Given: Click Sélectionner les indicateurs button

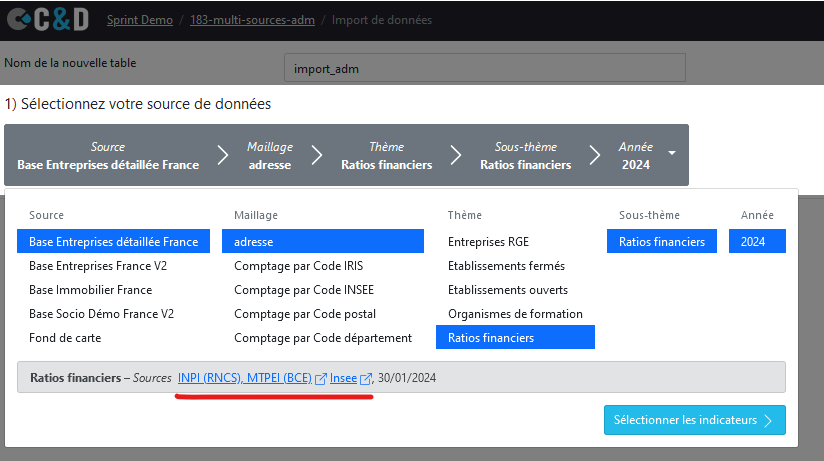Looking at the screenshot, I should tap(694, 420).
